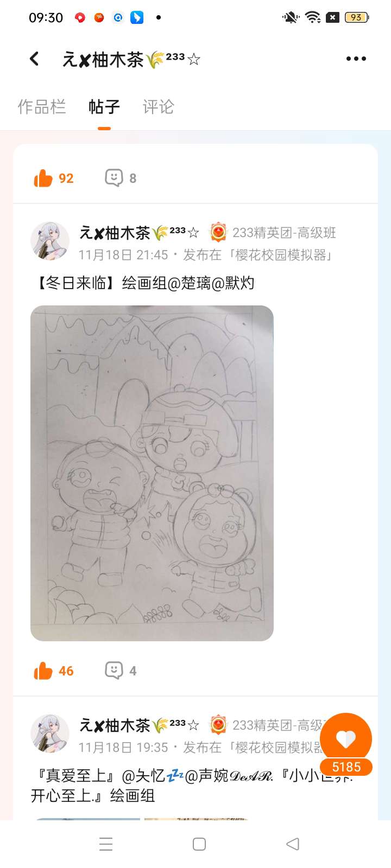Select the 帖子 tab
This screenshot has height=868, width=391.
104,107
